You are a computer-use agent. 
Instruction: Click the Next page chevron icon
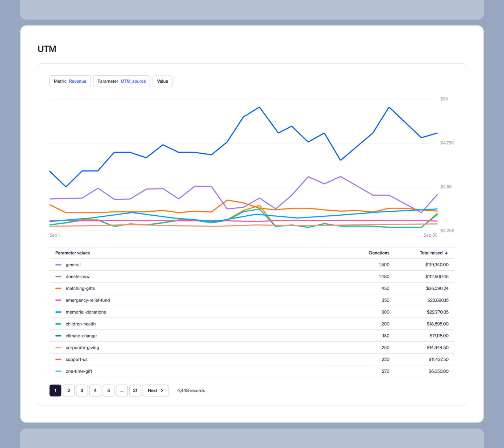(x=162, y=390)
